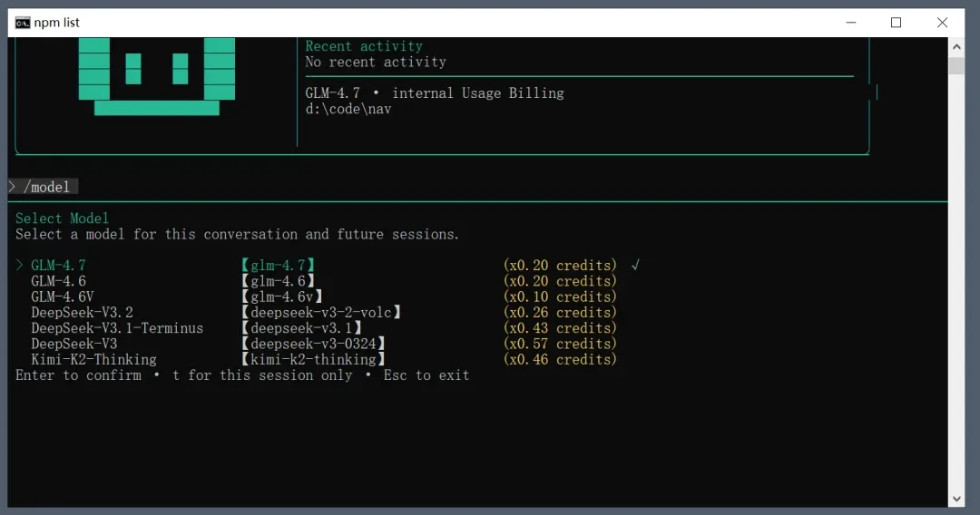
Task: Click the /model command input line
Action: (x=44, y=187)
